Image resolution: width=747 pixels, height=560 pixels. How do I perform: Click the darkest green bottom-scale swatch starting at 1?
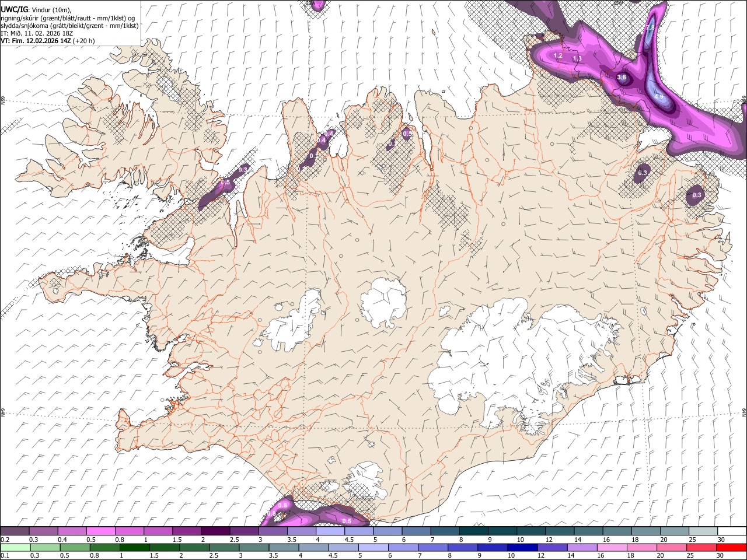135,547
